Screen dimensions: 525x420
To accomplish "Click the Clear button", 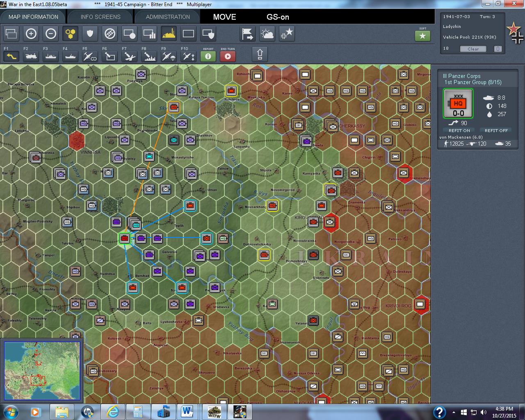I will coord(473,49).
